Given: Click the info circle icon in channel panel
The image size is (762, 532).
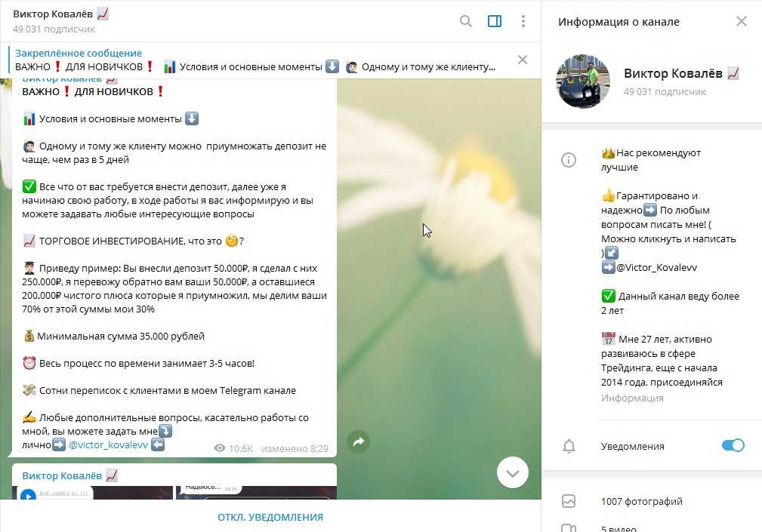Looking at the screenshot, I should click(x=569, y=160).
